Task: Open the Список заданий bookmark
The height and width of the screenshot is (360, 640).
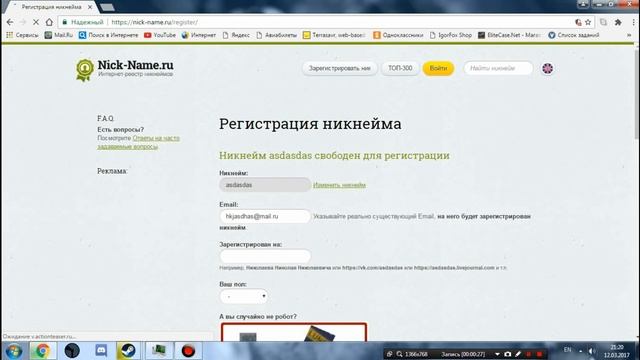Action: coord(574,35)
